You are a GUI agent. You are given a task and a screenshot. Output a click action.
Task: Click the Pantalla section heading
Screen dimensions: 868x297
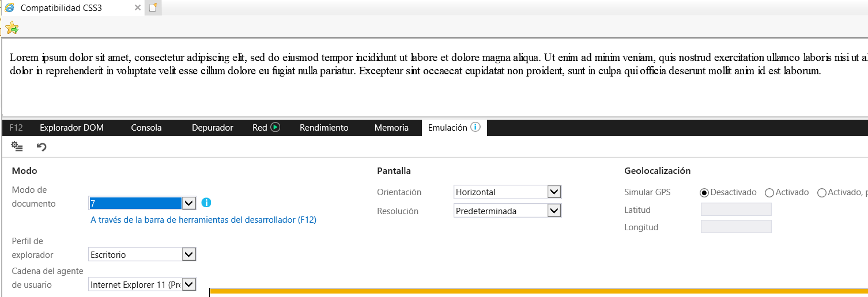pos(394,171)
